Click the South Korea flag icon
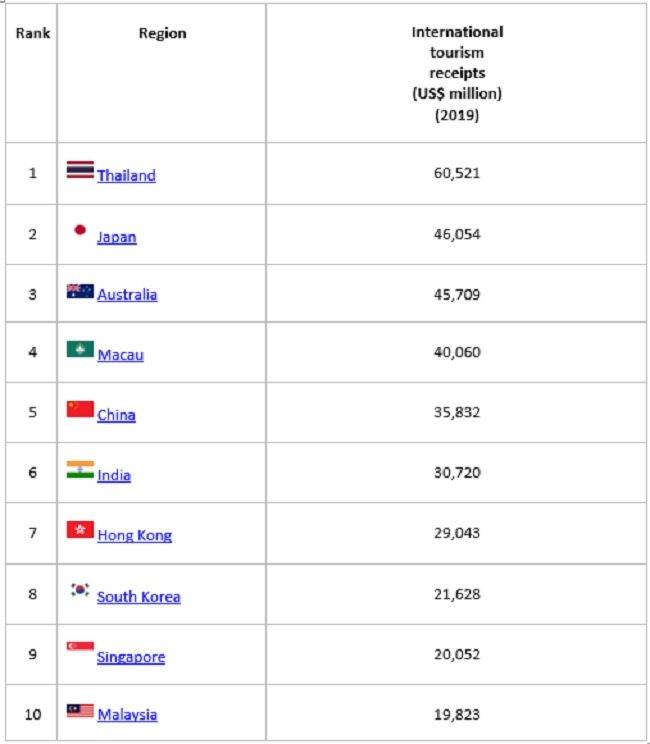This screenshot has height=744, width=650. (80, 590)
